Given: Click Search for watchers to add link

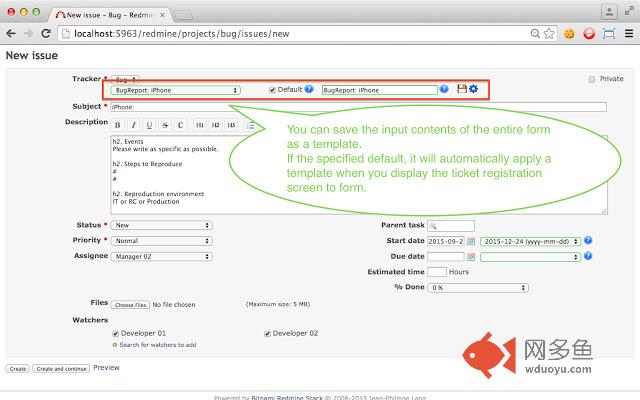Looking at the screenshot, I should click(x=158, y=345).
